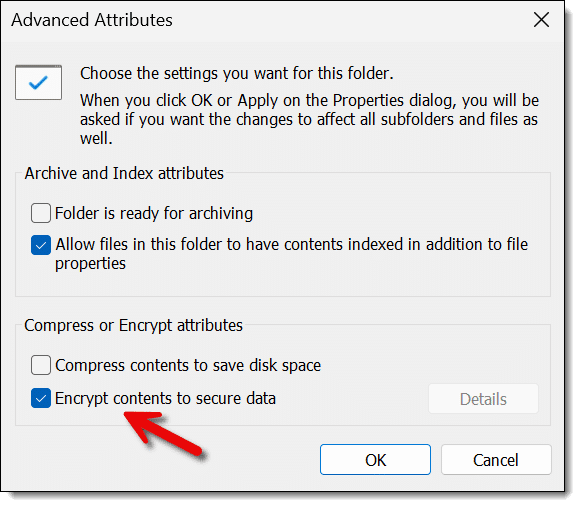Click the 'Encrypt contents to secure data' text

[x=165, y=399]
